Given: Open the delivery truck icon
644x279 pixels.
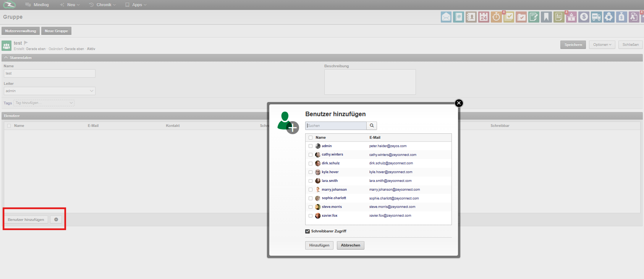Looking at the screenshot, I should point(596,17).
